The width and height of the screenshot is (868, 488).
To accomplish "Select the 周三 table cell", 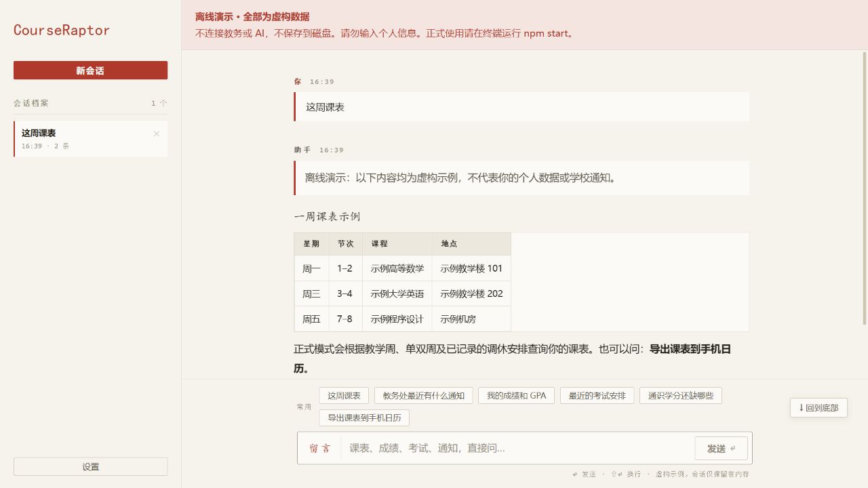I will [311, 293].
